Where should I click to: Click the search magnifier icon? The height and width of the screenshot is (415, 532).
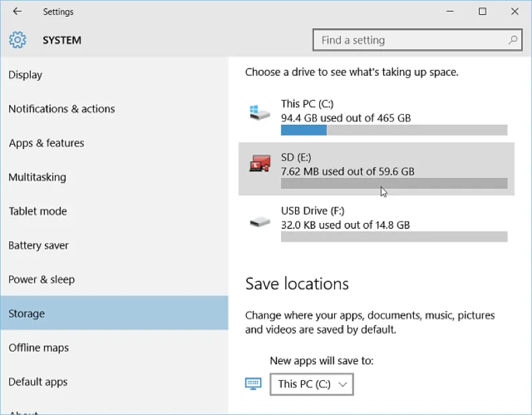[x=513, y=40]
